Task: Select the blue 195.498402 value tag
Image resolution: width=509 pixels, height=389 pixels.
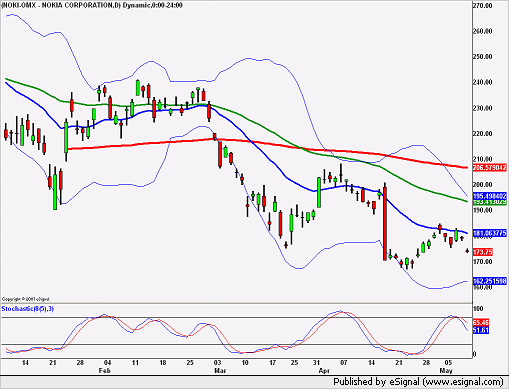Action: [x=490, y=196]
